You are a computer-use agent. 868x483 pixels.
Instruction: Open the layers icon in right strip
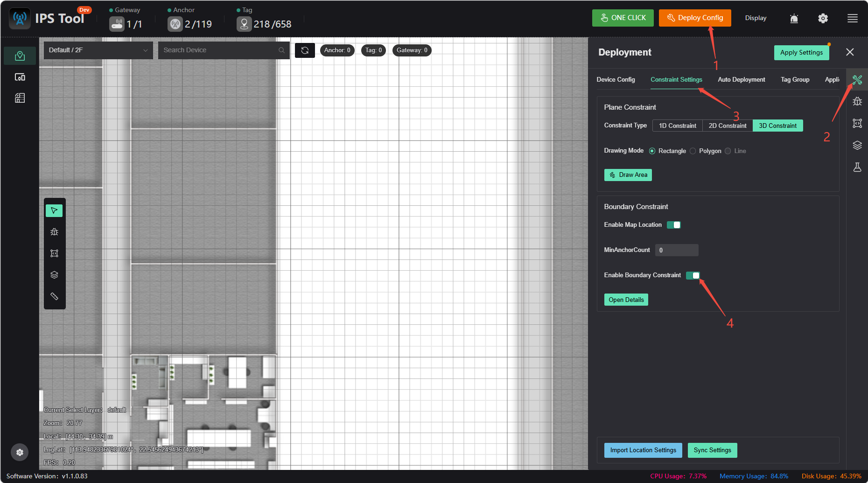point(857,145)
